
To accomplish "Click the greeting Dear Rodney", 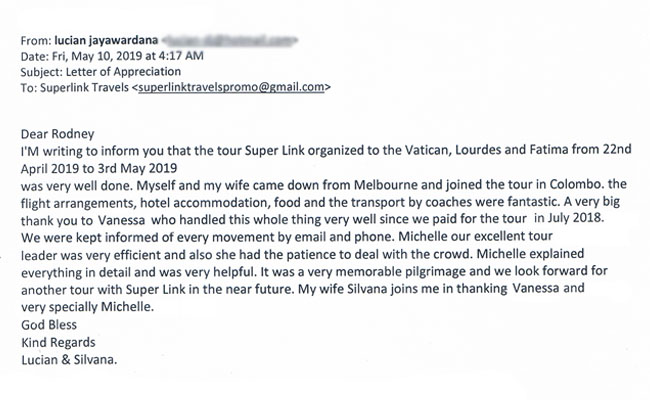I will [58, 134].
